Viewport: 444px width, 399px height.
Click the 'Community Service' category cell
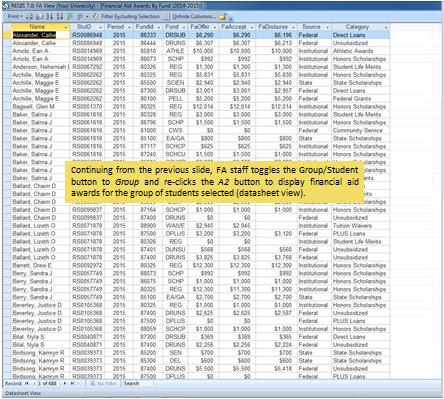pyautogui.click(x=360, y=130)
